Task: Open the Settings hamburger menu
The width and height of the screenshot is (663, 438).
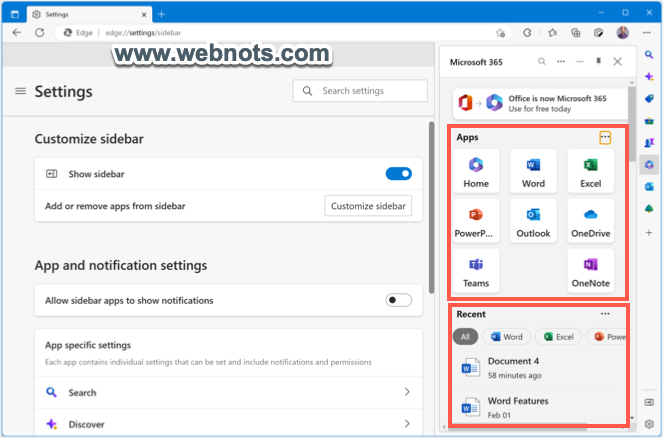Action: [20, 92]
